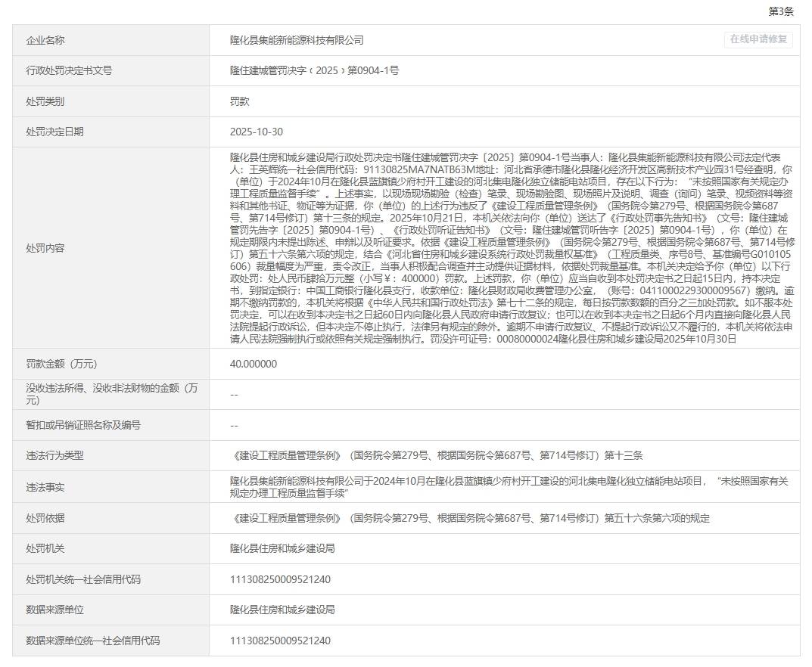Screen dimensions: 812x667
Task: Select the credit code in 数据来源单位统一社会信用代码 row
Action: (x=280, y=641)
